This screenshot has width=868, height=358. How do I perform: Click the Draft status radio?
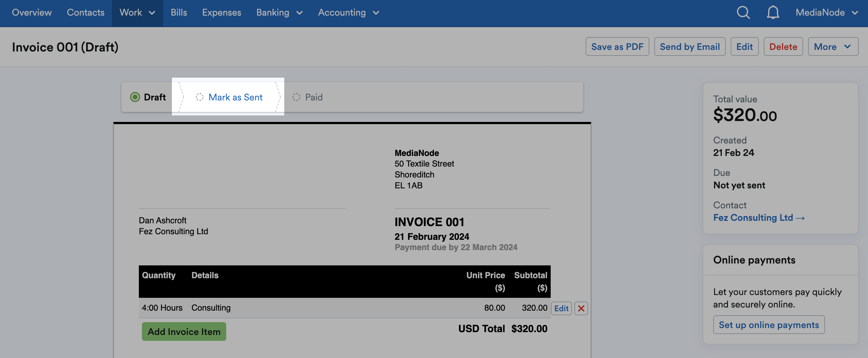coord(135,97)
